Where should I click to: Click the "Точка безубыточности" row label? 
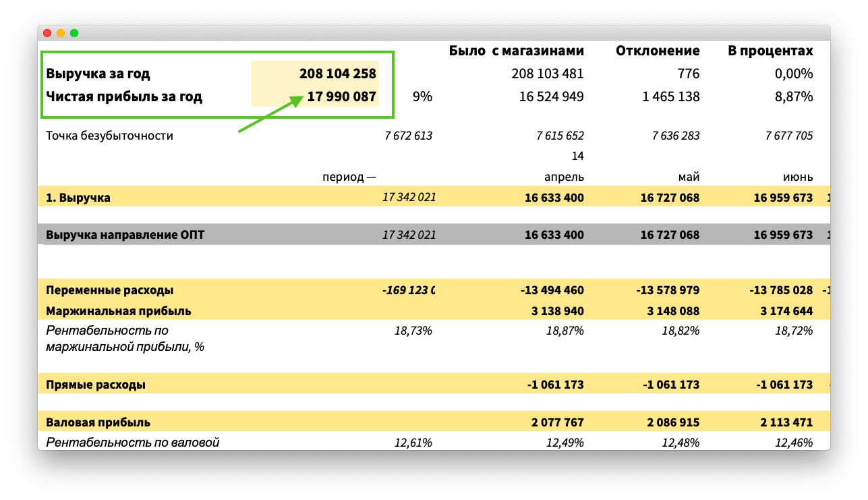(x=109, y=136)
